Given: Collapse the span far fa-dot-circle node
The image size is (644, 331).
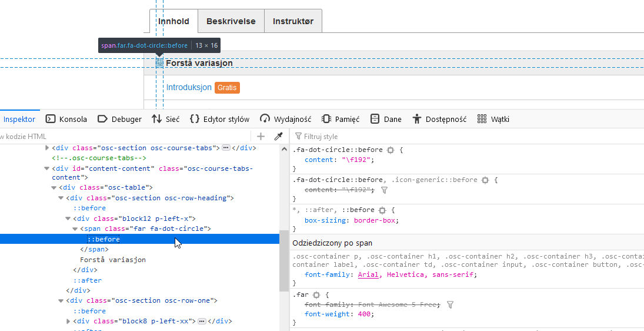Looking at the screenshot, I should (x=75, y=229).
